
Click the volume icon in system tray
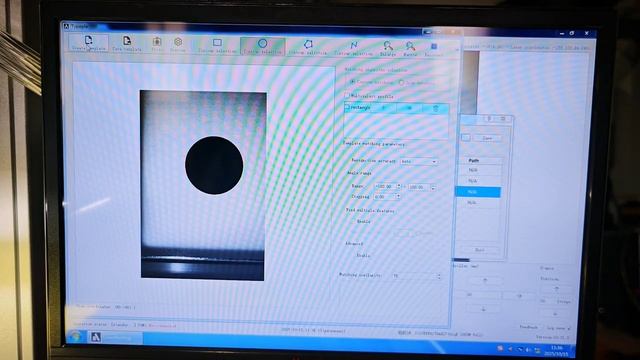click(529, 350)
